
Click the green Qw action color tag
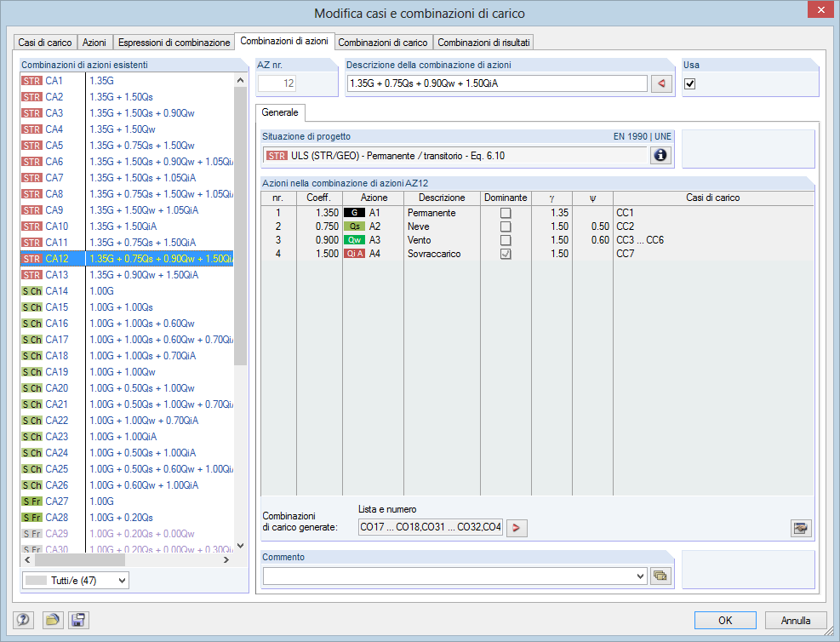tap(355, 240)
